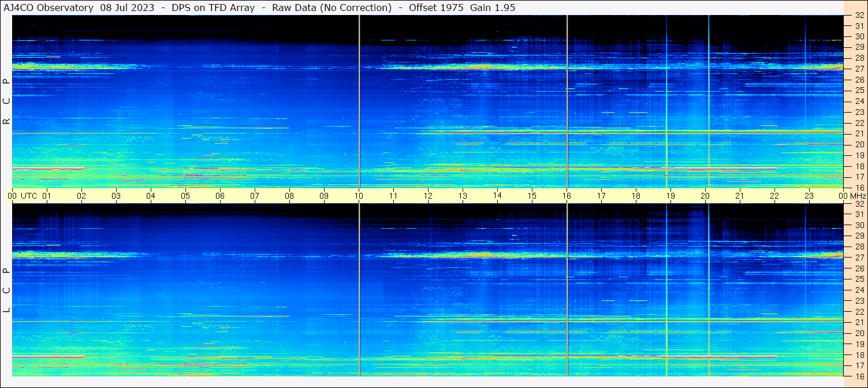
Task: Click the 00 UTC label at axis start
Action: click(x=22, y=196)
